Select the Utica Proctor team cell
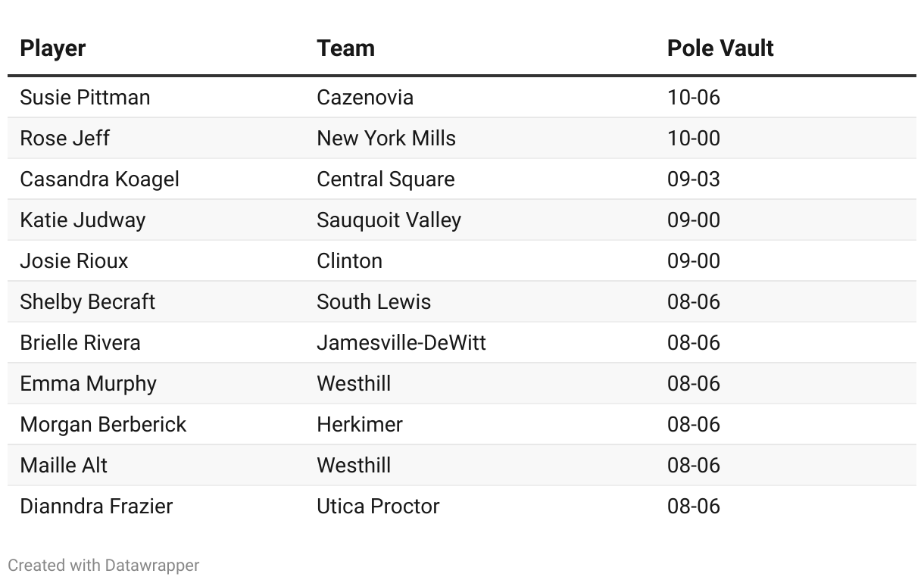Viewport: 924px width, 583px height. click(378, 507)
